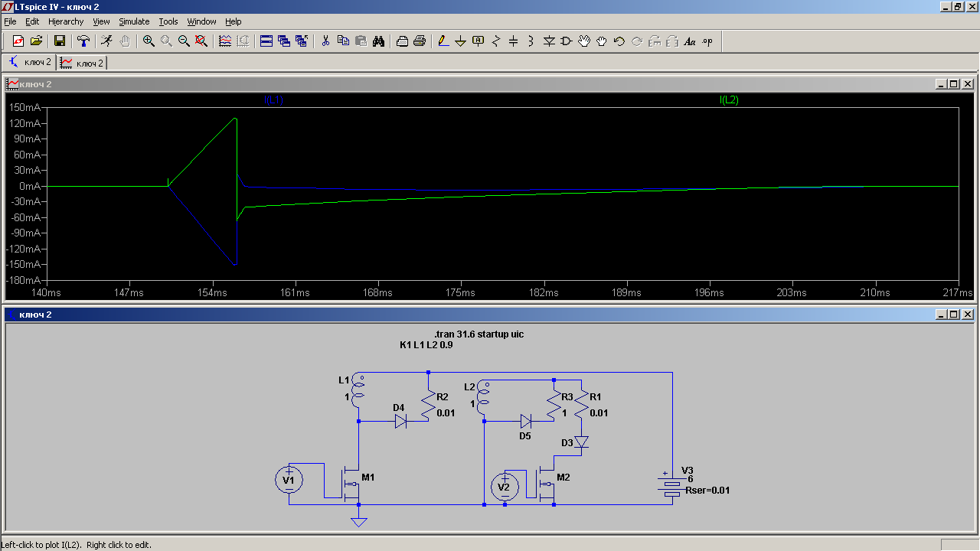The width and height of the screenshot is (980, 551).
Task: Maximize the waveform plot pane
Action: (953, 84)
